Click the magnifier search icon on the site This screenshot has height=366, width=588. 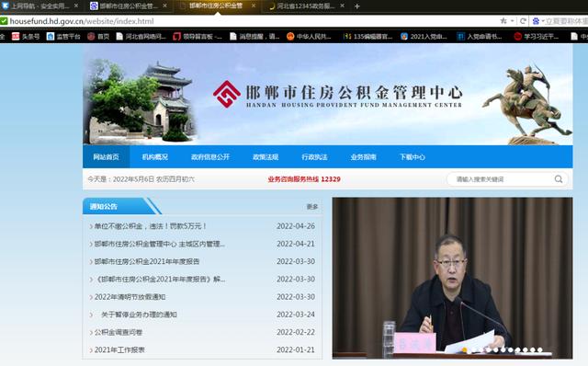click(x=559, y=179)
